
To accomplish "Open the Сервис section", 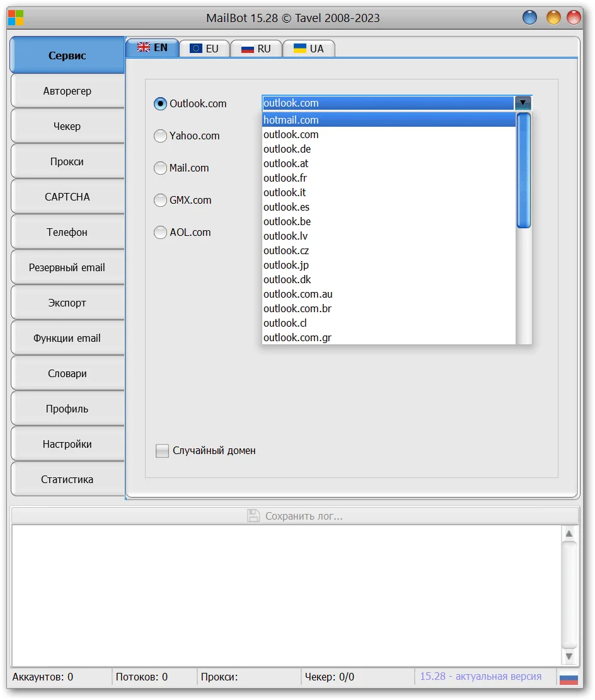I will pos(67,55).
